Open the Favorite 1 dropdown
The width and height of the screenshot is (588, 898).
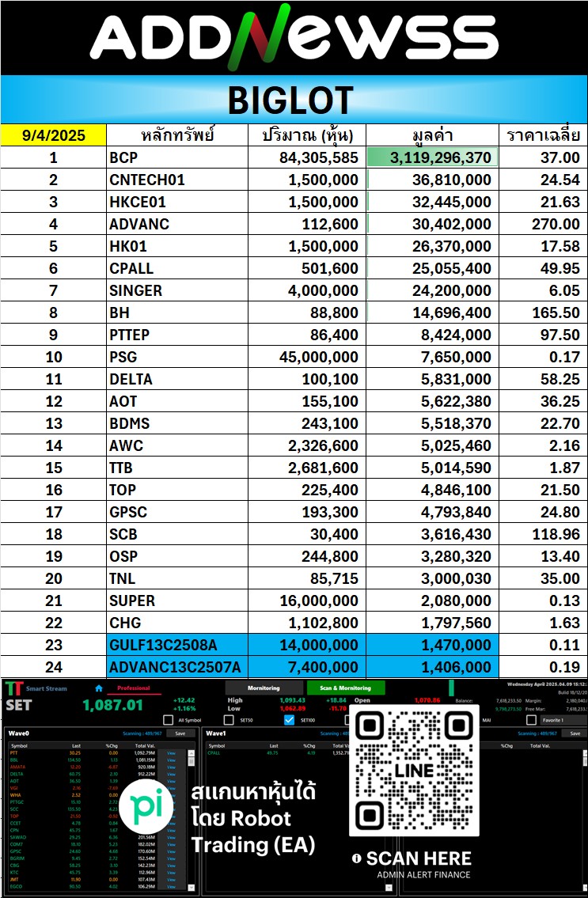(564, 720)
